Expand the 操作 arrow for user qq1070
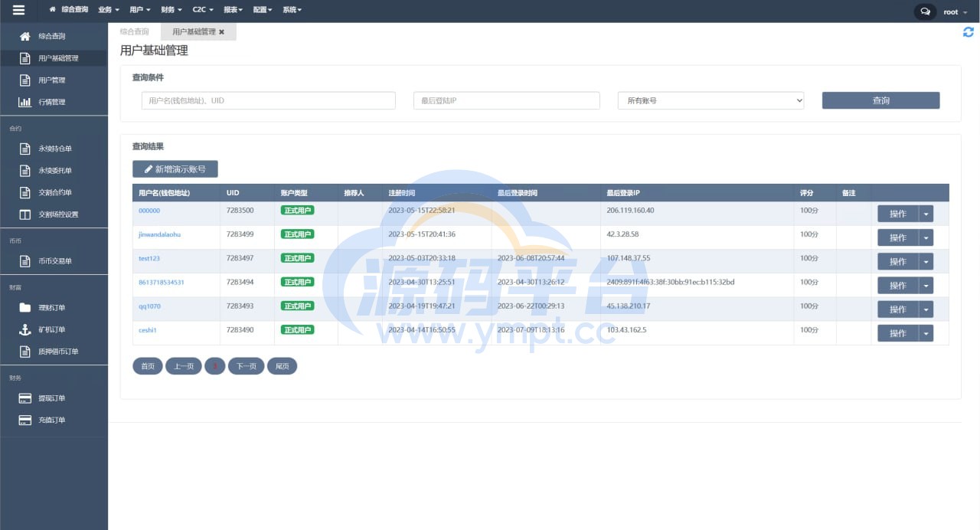This screenshot has height=530, width=980. 926,309
